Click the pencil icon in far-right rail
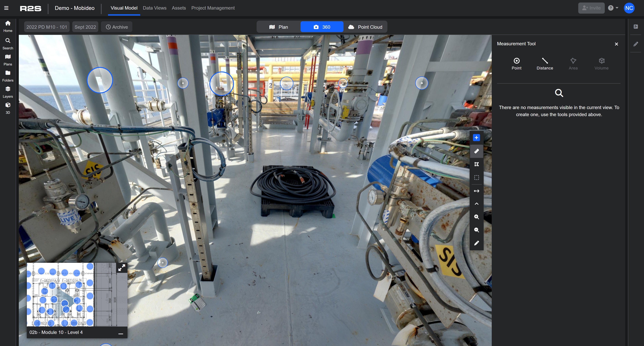Screen dimensions: 644x346 click(636, 44)
